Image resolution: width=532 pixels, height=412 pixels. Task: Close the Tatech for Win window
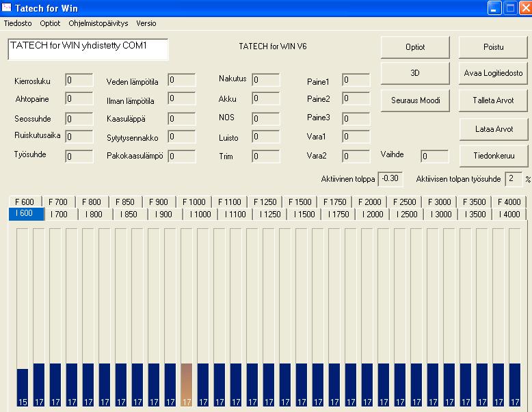point(526,8)
